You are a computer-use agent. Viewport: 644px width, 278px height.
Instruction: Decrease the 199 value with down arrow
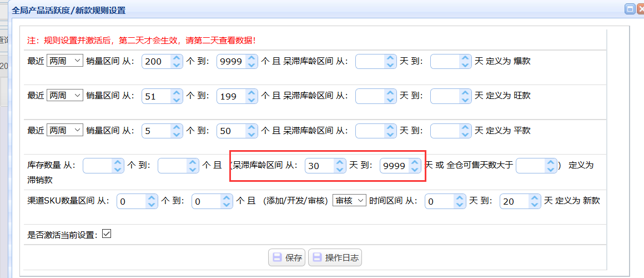tap(251, 100)
